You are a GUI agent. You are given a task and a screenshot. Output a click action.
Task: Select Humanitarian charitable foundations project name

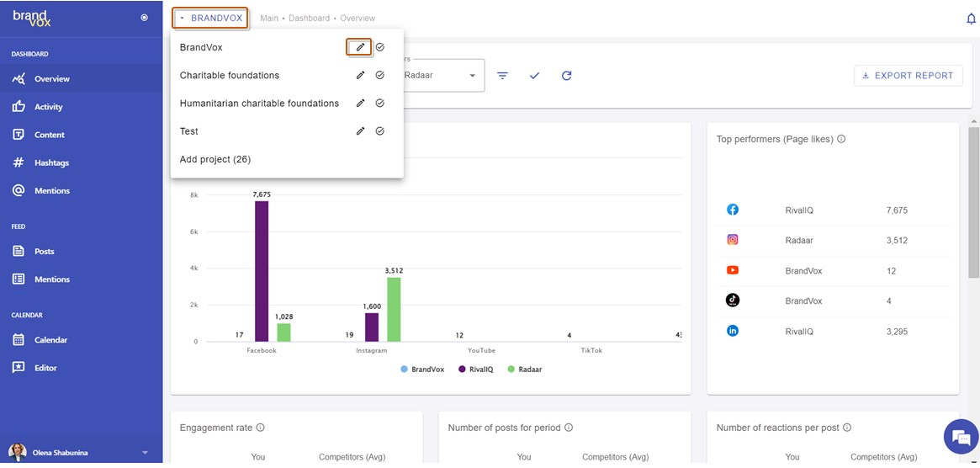click(x=259, y=104)
